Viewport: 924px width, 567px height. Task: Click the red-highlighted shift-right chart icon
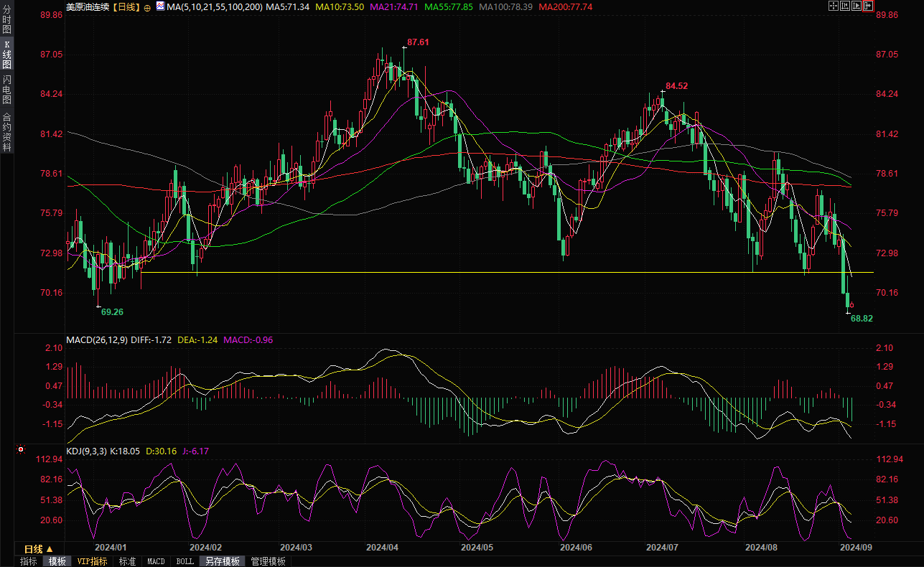coord(868,6)
